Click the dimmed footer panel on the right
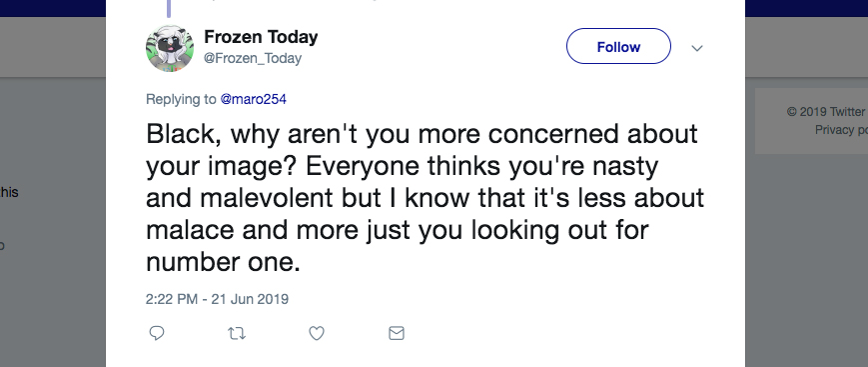 coord(811,121)
